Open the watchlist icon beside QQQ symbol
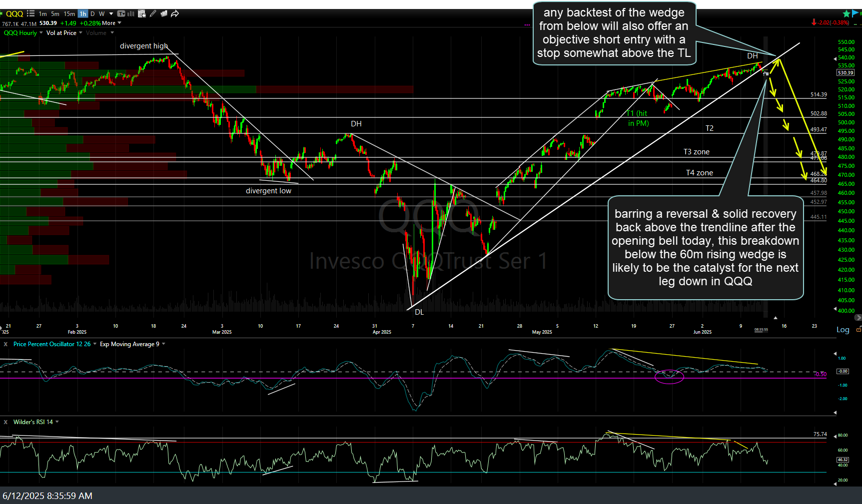Image resolution: width=862 pixels, height=504 pixels. coord(30,13)
